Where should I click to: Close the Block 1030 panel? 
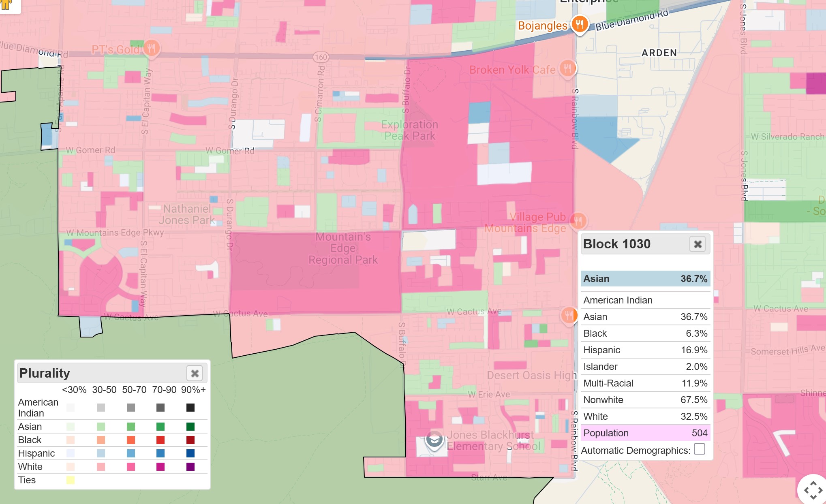tap(697, 244)
